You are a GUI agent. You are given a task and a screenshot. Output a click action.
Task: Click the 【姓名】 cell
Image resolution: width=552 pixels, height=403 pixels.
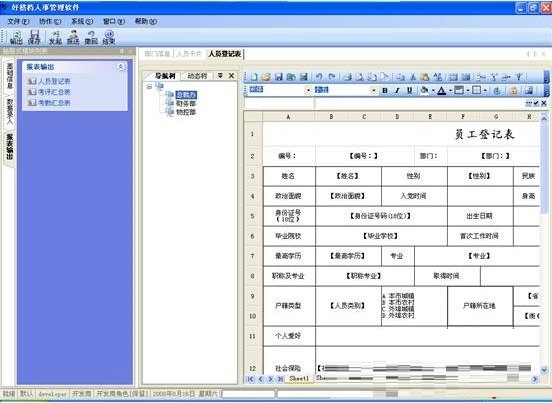coord(348,176)
